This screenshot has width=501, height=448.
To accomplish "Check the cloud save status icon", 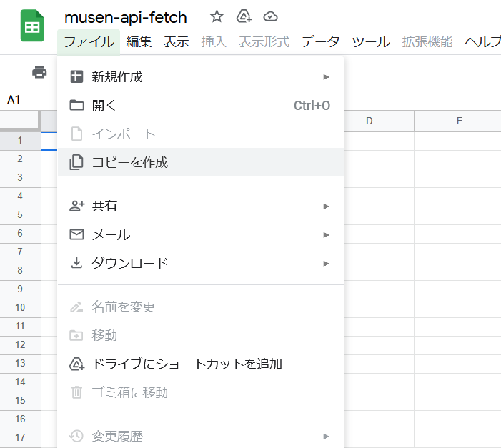I will [x=270, y=16].
